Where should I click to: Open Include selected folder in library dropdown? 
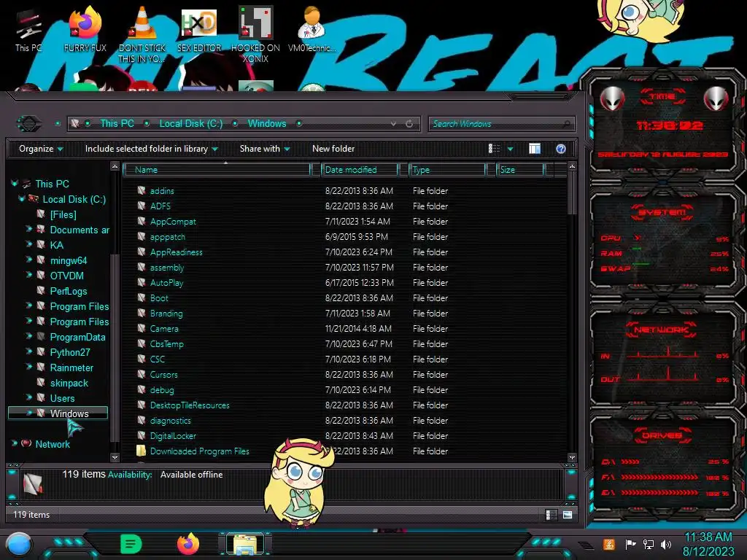151,149
